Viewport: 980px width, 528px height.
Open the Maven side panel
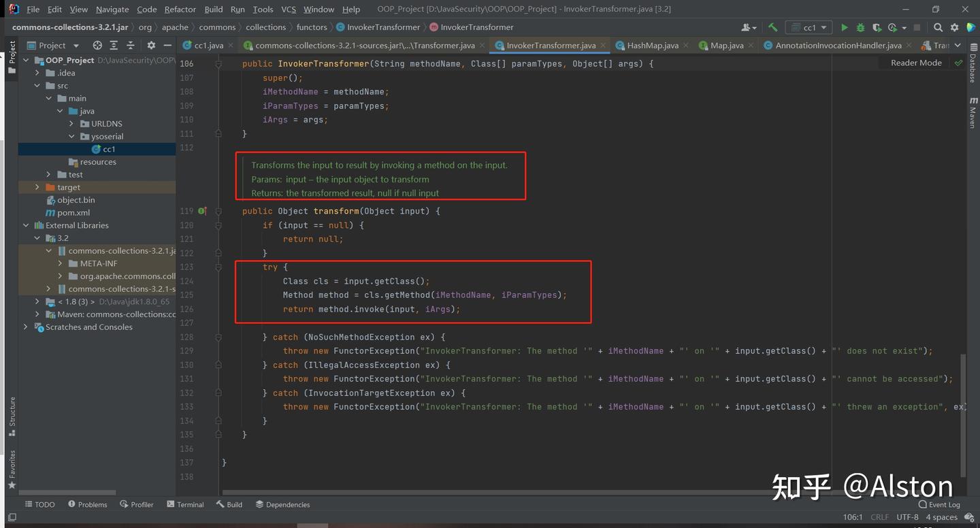coord(973,112)
